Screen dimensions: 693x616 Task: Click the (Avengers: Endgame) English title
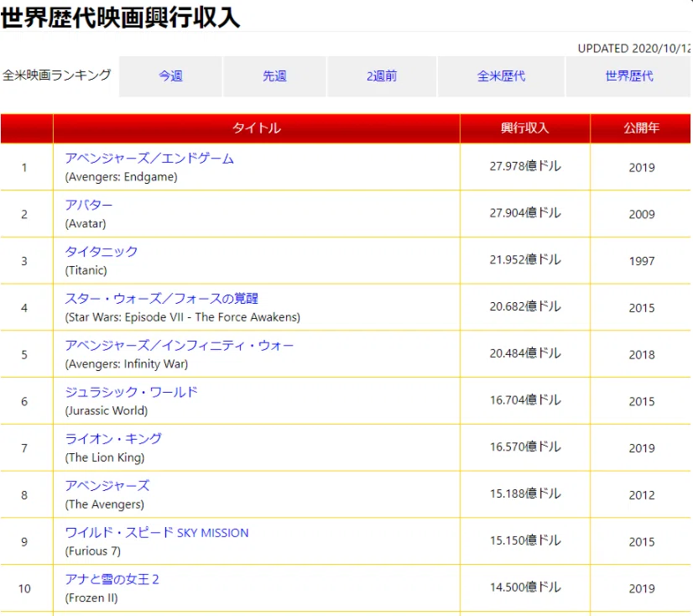[121, 177]
